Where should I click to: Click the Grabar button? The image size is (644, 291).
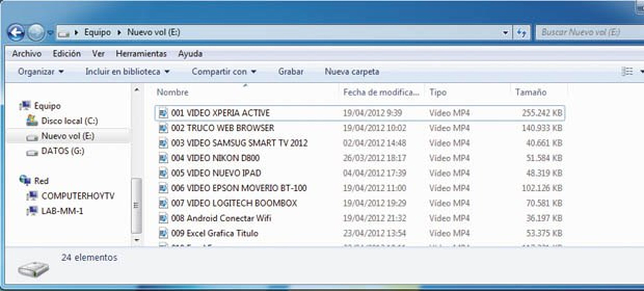click(x=290, y=72)
